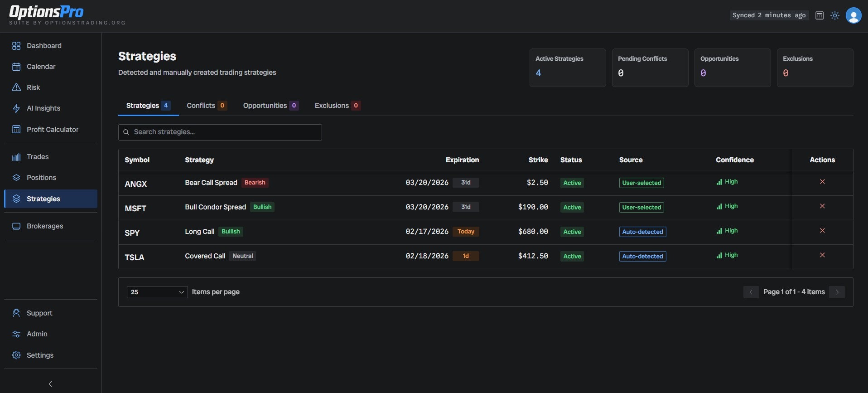868x393 pixels.
Task: Click the Opportunities summary card
Action: 733,68
